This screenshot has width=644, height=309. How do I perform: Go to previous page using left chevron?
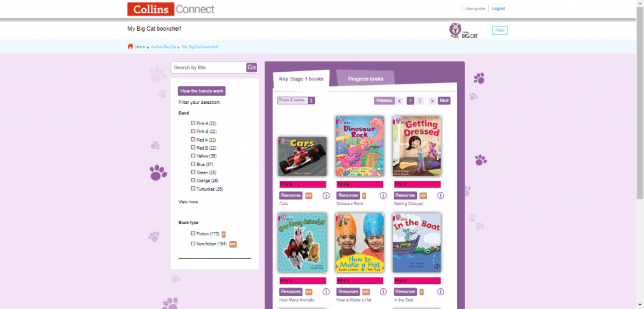pos(399,101)
